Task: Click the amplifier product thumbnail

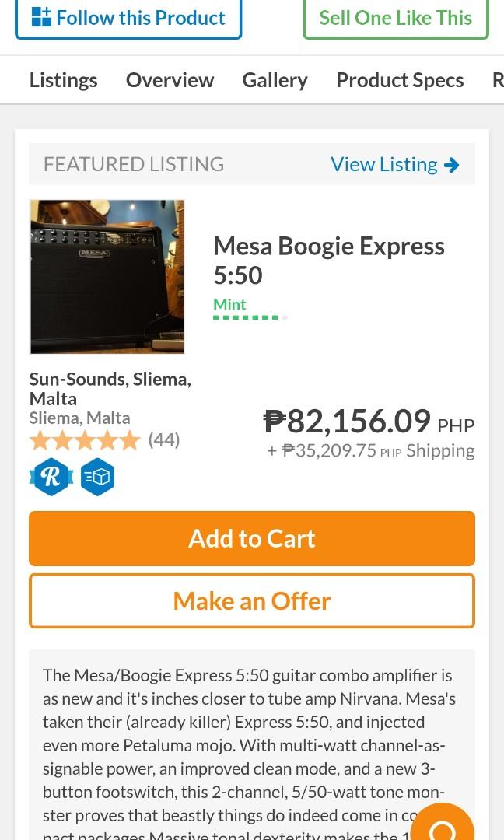Action: point(107,277)
